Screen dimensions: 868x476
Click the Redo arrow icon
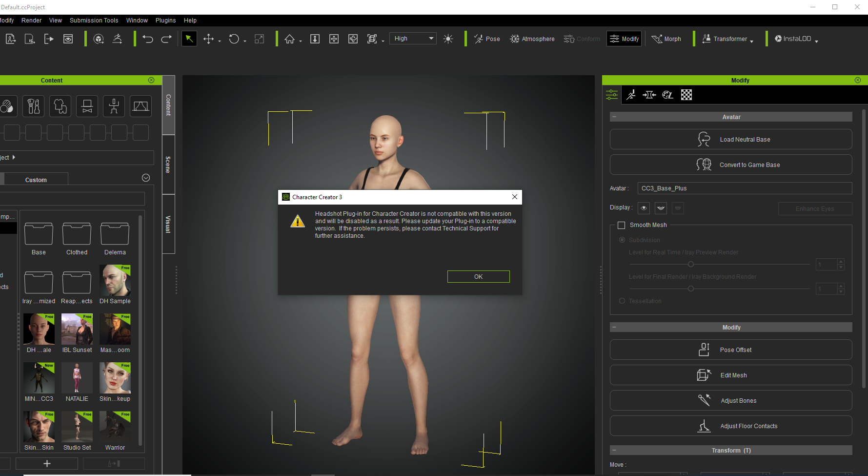(x=166, y=39)
